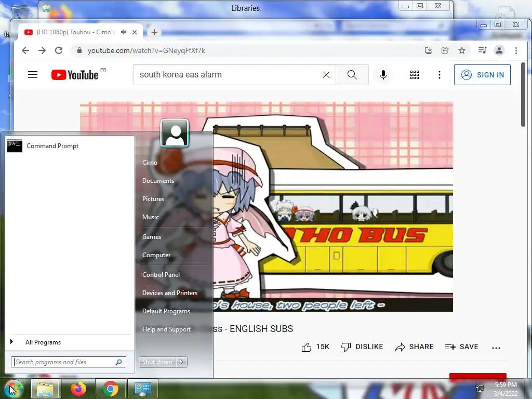The height and width of the screenshot is (399, 532).
Task: Open Firefox from taskbar
Action: click(x=78, y=389)
